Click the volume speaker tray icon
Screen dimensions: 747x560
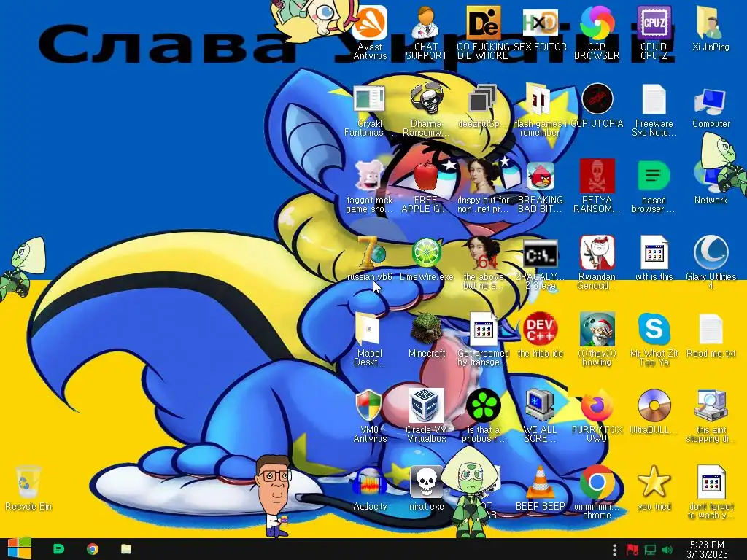[x=667, y=550]
